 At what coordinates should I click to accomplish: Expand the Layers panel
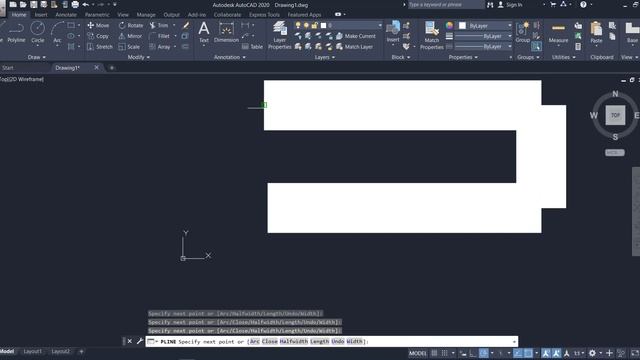pyautogui.click(x=324, y=57)
